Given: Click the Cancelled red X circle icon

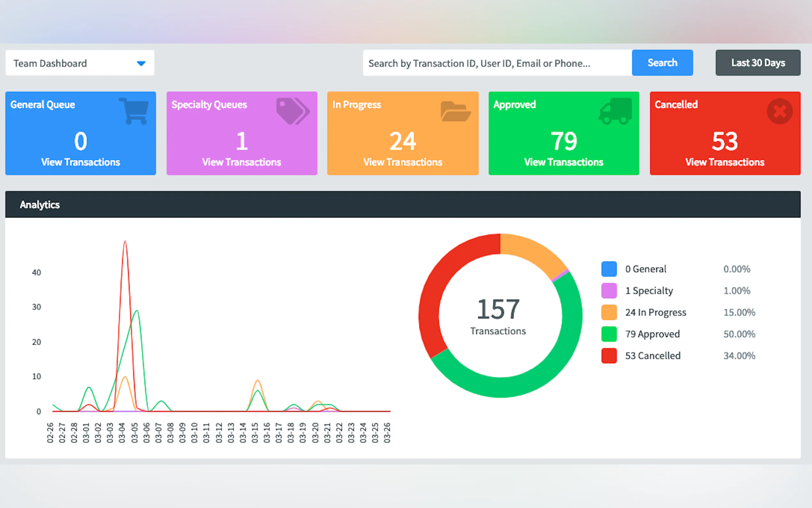Looking at the screenshot, I should [x=779, y=111].
